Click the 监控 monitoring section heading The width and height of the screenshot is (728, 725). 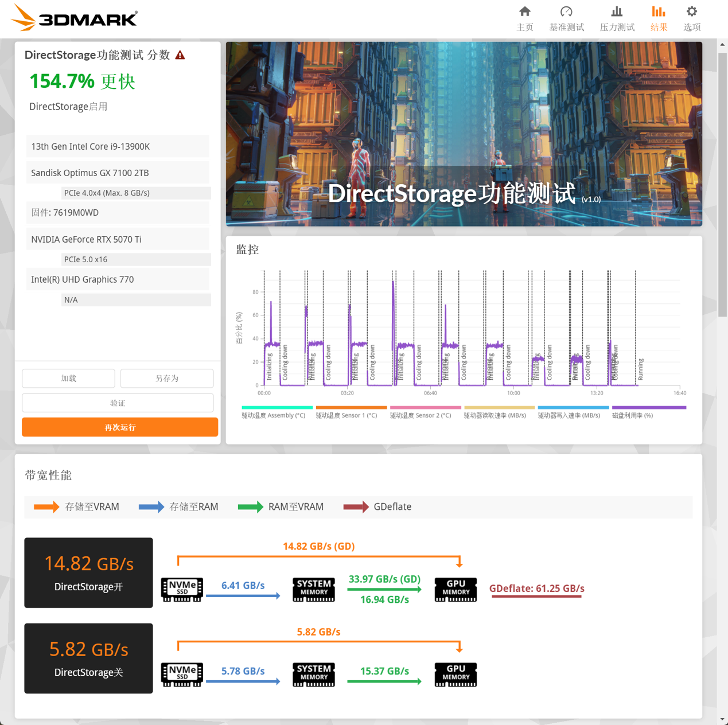pos(248,250)
